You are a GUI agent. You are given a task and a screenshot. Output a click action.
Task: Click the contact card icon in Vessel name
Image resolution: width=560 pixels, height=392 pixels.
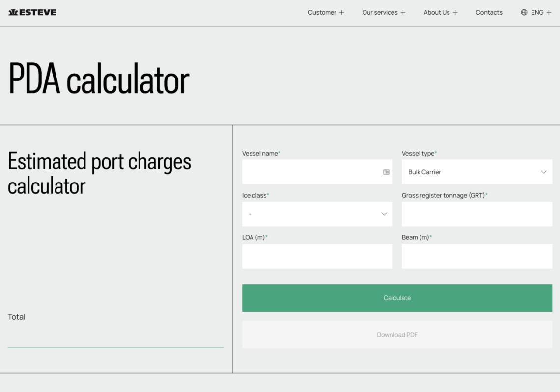pyautogui.click(x=386, y=172)
